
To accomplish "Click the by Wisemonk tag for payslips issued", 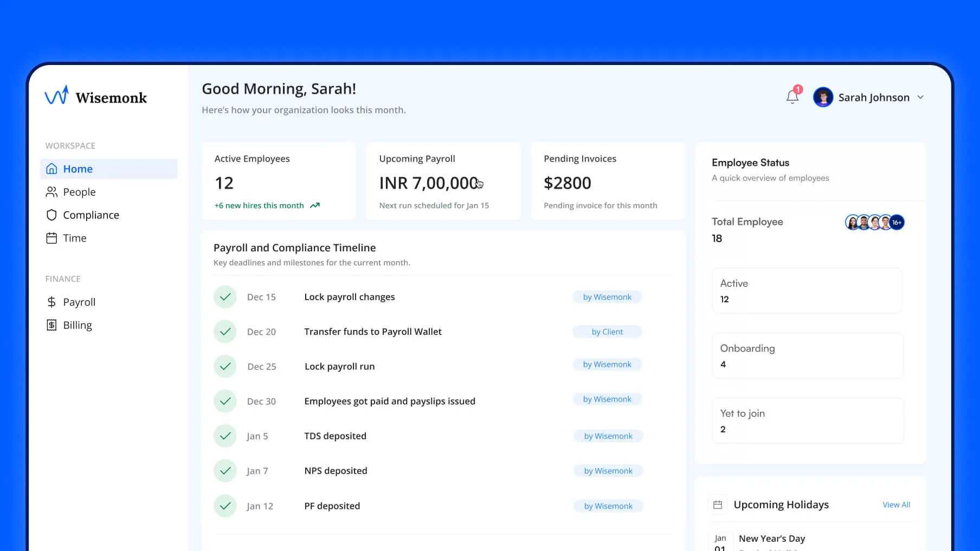I will tap(607, 399).
